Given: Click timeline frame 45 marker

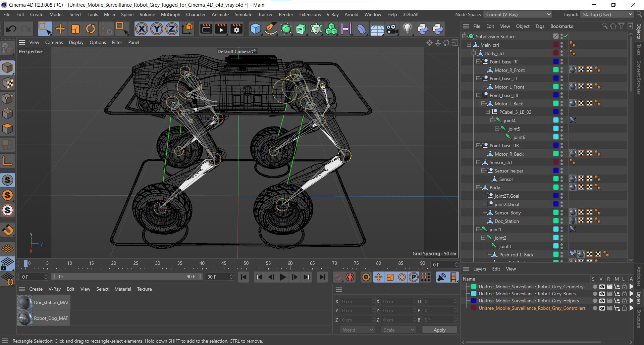Looking at the screenshot, I should tap(224, 263).
